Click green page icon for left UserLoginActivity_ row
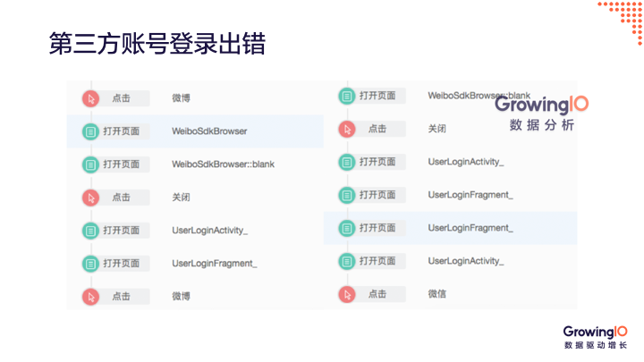 [89, 230]
